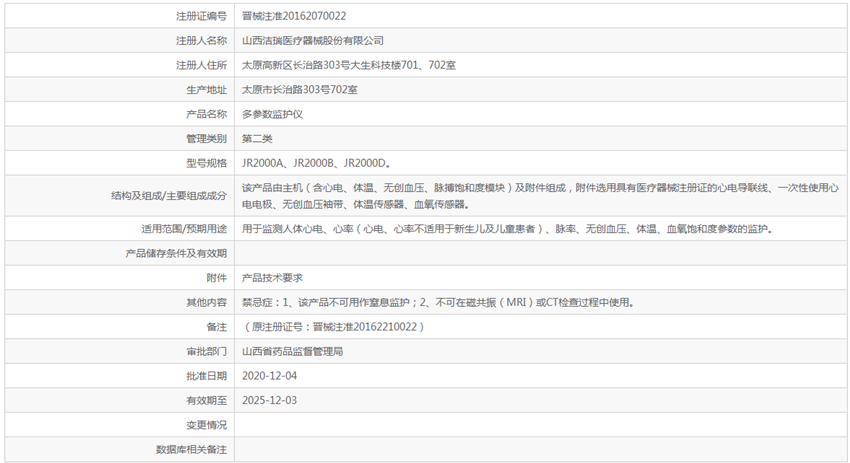Click the label 注册人住所
The width and height of the screenshot is (850, 463).
coord(201,65)
